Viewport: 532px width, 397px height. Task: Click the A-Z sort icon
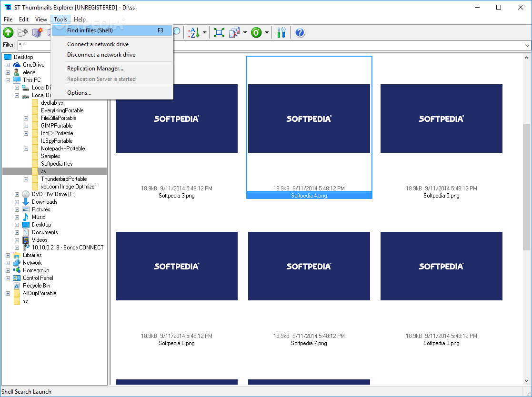pyautogui.click(x=194, y=32)
